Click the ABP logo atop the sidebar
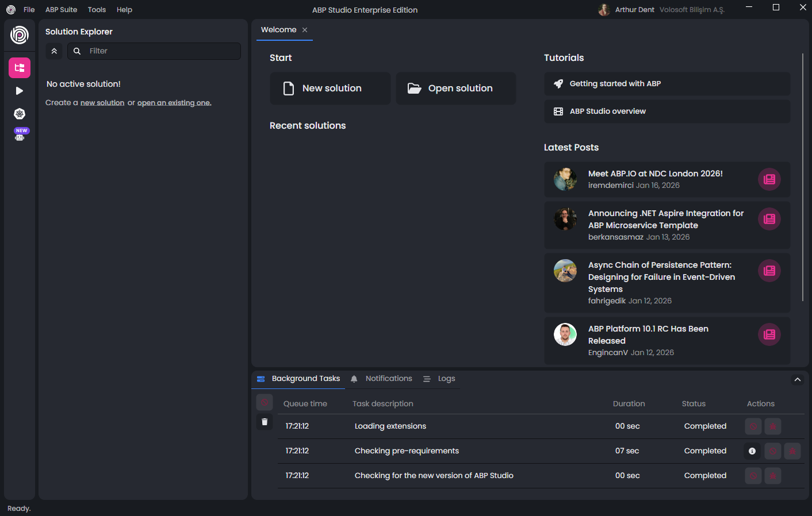 tap(20, 35)
